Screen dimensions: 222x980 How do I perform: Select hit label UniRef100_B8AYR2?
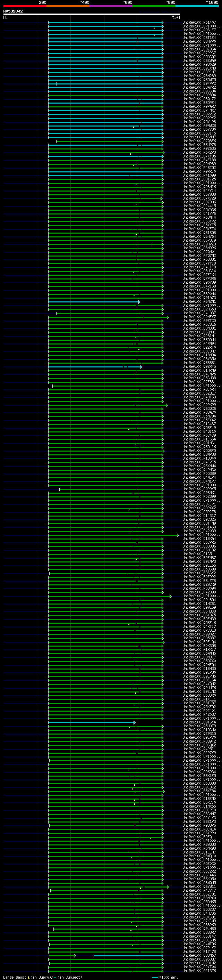coord(199,88)
